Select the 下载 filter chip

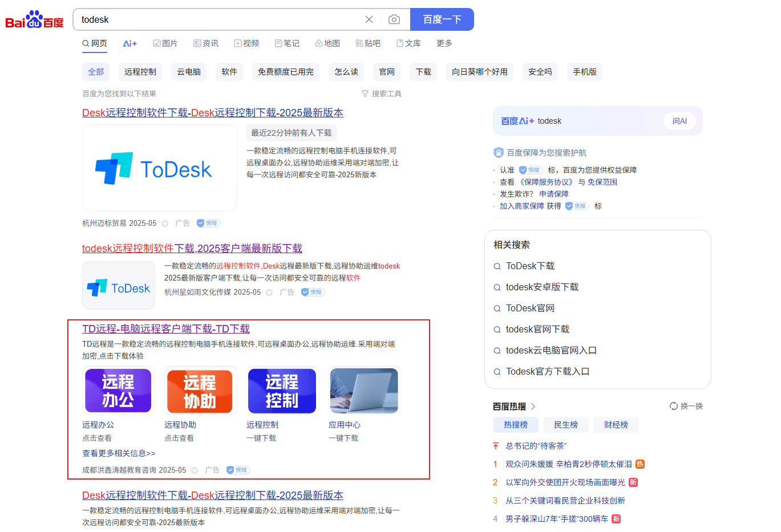click(423, 72)
